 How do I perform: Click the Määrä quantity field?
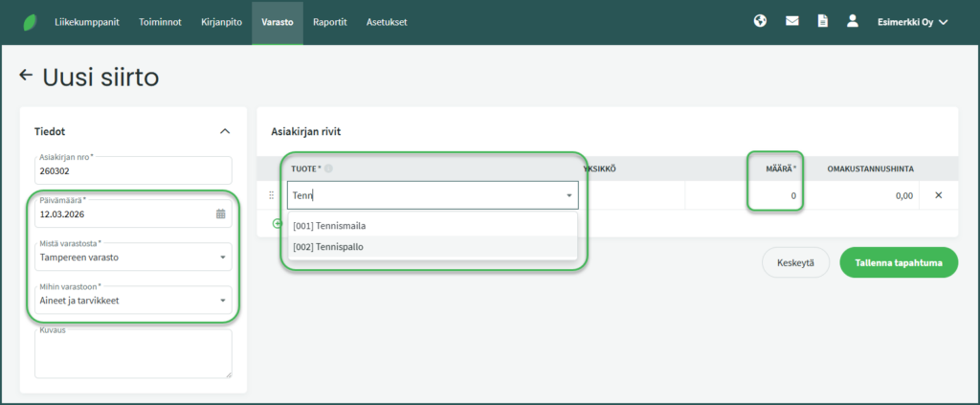tap(775, 195)
